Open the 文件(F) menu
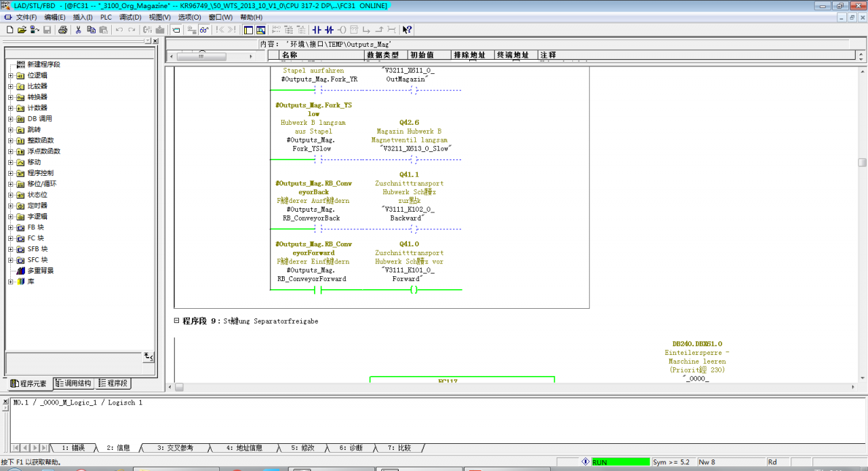Screen dimensions: 868x471 (26, 17)
